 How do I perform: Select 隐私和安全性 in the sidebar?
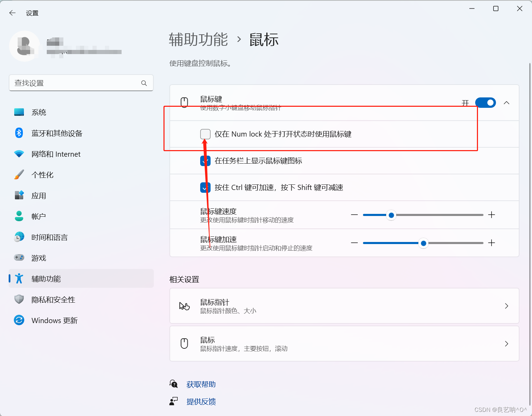[81, 300]
